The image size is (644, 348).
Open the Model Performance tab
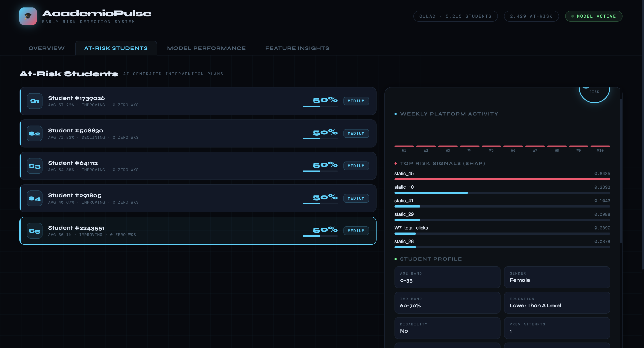pos(206,48)
